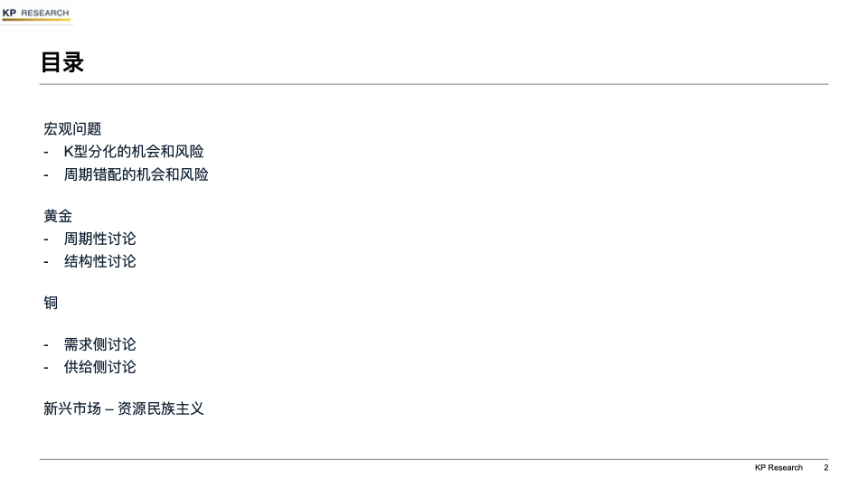Viewport: 868px width, 488px height.
Task: Click the dash bullet before 需求侧讨论
Action: coord(46,344)
